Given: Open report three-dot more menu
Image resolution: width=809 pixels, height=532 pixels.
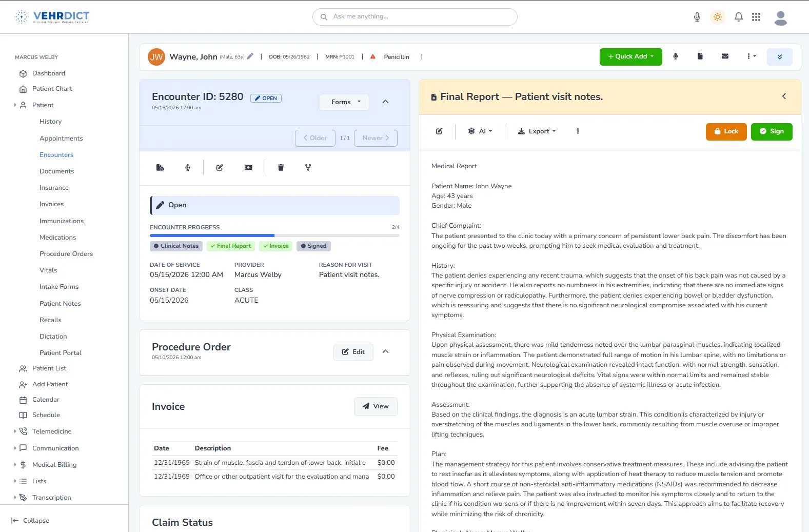Looking at the screenshot, I should click(x=578, y=131).
